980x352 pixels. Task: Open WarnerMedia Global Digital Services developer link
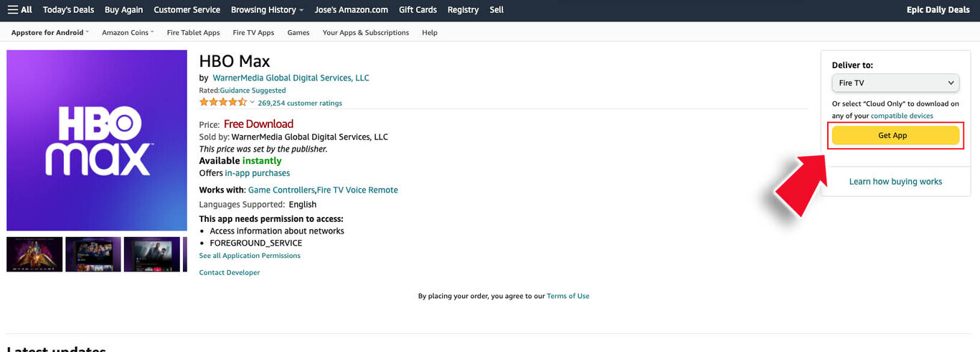pos(291,78)
